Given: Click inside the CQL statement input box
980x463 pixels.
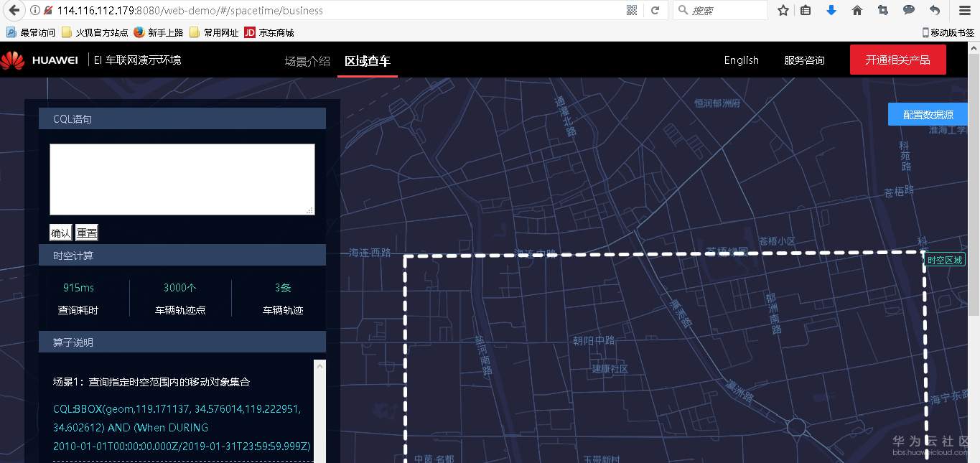Looking at the screenshot, I should click(x=182, y=177).
